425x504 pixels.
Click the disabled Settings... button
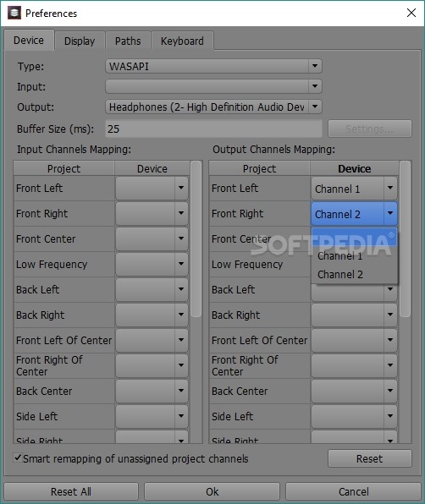[369, 129]
